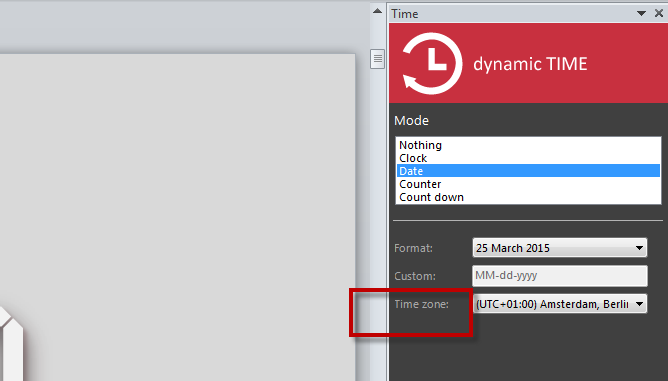
Task: Select Nothing in the Mode list
Action: click(528, 145)
